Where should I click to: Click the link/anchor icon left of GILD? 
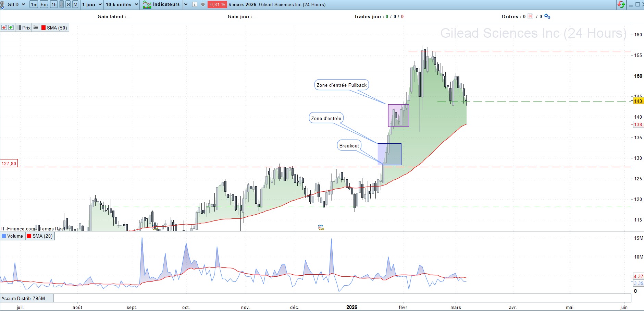point(2,5)
